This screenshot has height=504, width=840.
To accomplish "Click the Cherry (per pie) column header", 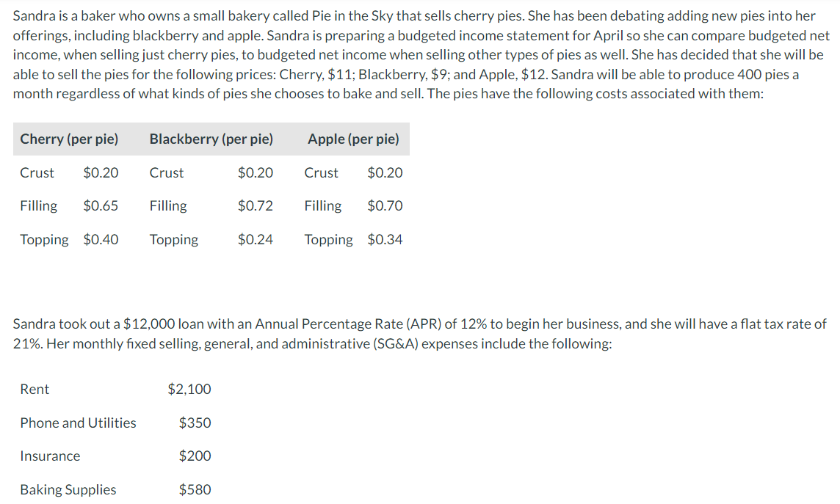I will point(69,139).
